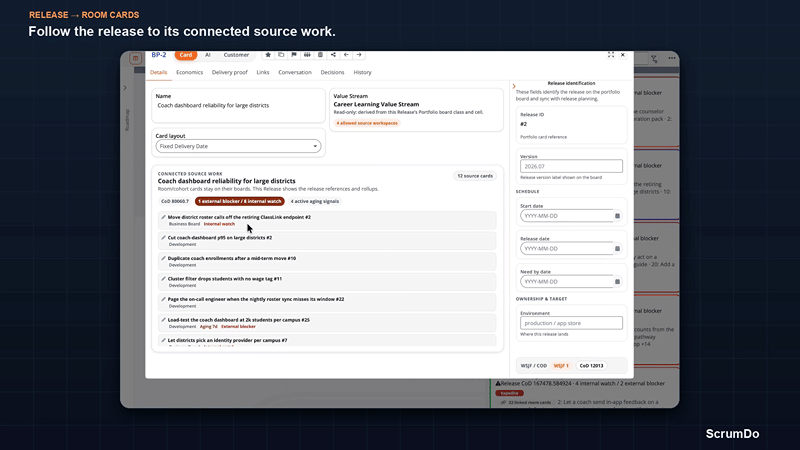Open 'Duplicate coach enrollments after a mid-term move #10'
800x450 pixels.
232,258
